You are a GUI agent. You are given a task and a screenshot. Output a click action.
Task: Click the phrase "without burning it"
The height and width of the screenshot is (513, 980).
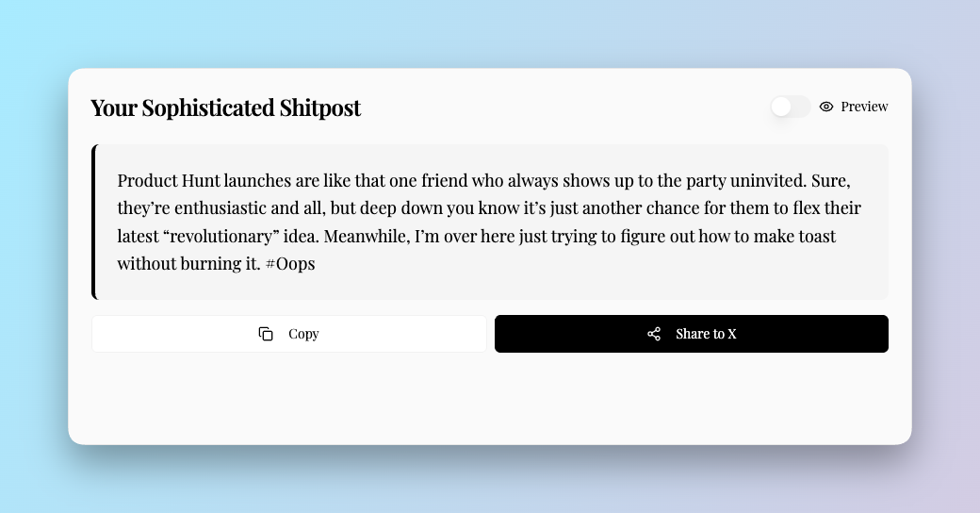(188, 263)
